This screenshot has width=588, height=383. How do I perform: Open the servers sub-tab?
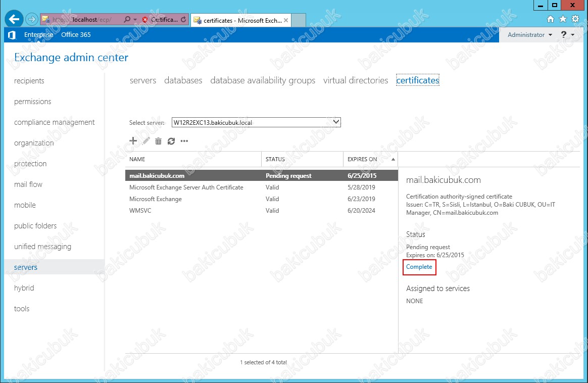click(143, 80)
